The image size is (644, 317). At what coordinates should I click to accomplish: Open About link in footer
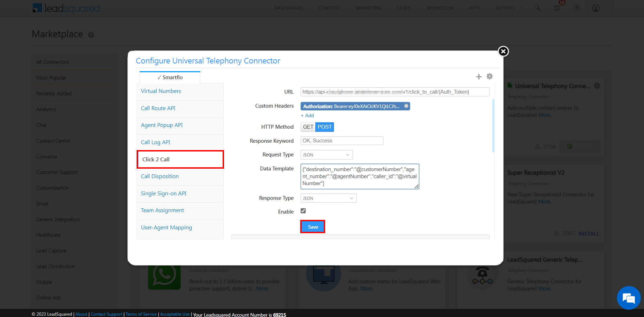pyautogui.click(x=81, y=314)
